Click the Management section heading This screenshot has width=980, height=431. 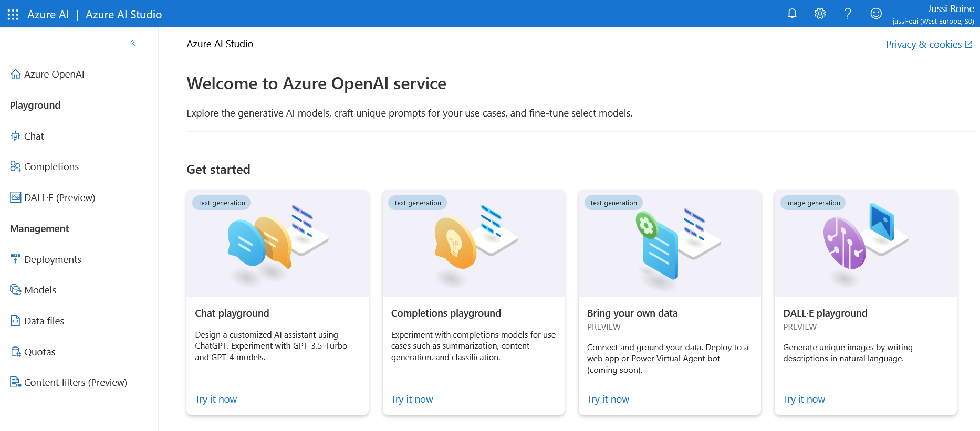(39, 229)
